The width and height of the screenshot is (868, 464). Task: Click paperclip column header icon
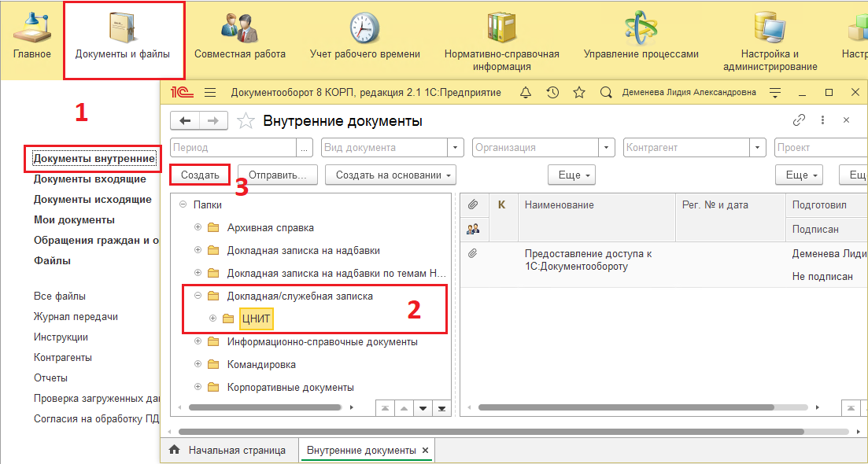[x=473, y=204]
